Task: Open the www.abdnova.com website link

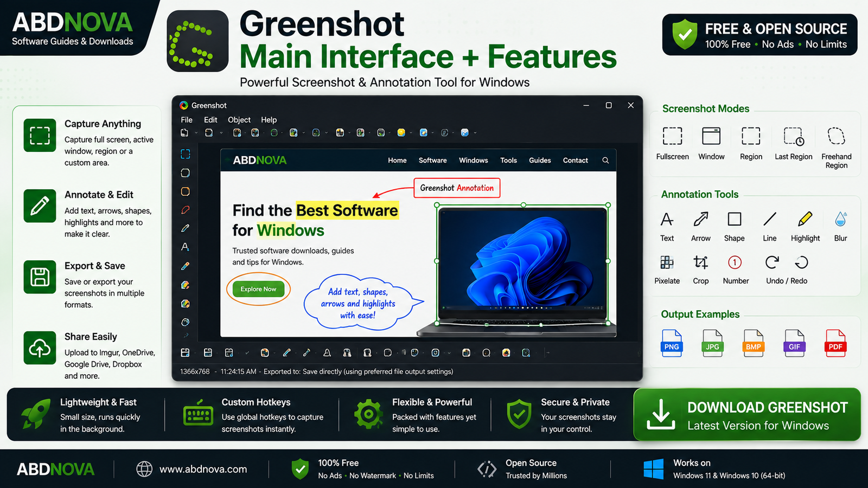Action: (x=203, y=469)
